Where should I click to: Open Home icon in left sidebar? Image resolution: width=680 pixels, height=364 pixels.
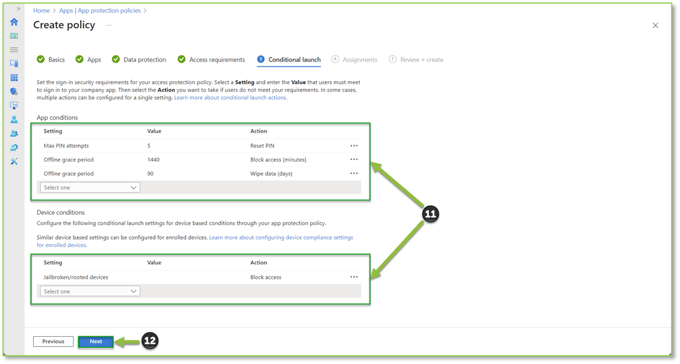pyautogui.click(x=14, y=22)
